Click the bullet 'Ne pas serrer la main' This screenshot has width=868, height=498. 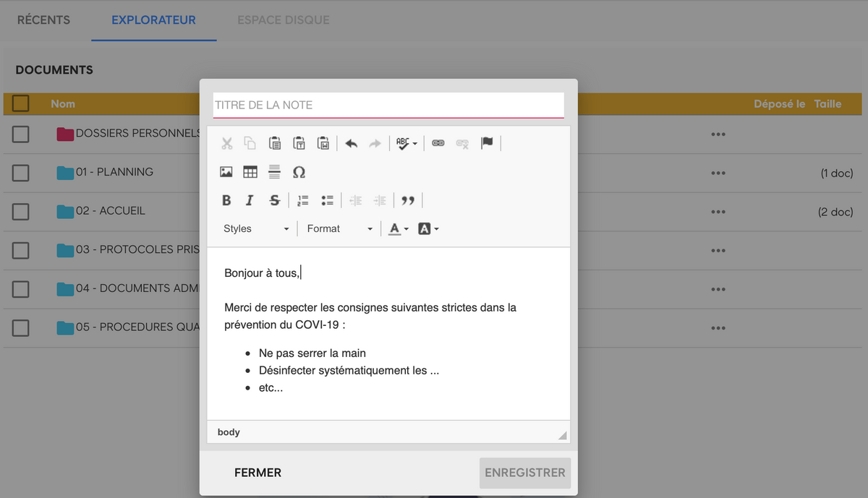click(312, 353)
